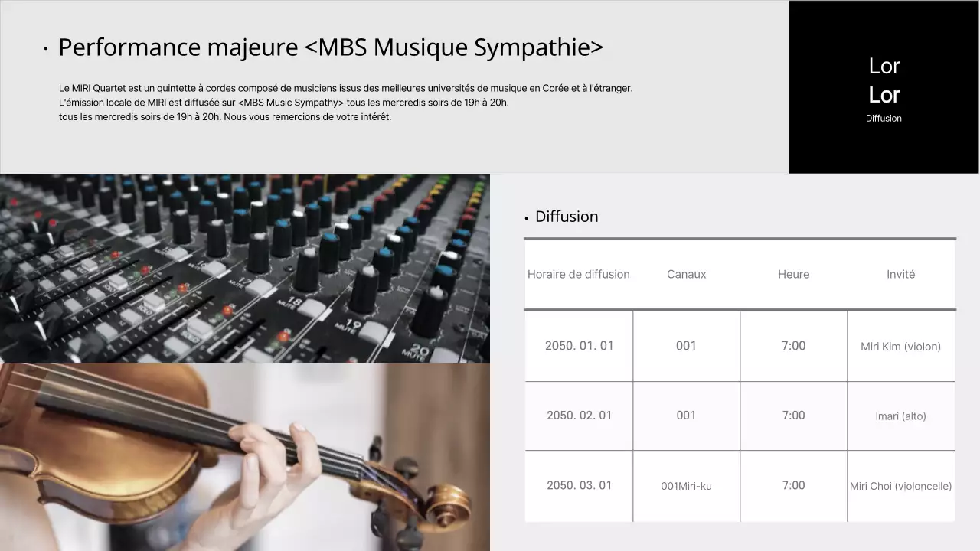This screenshot has width=980, height=551.
Task: Click the date cell '2050. 03. 01'
Action: pos(578,486)
